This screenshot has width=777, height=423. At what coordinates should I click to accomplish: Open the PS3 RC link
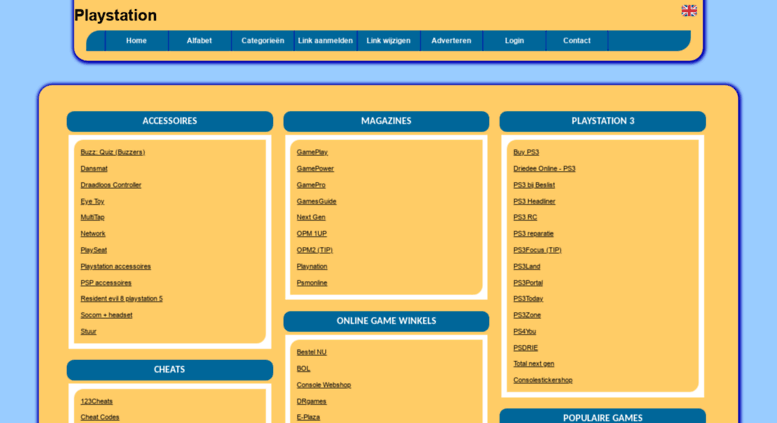click(525, 217)
